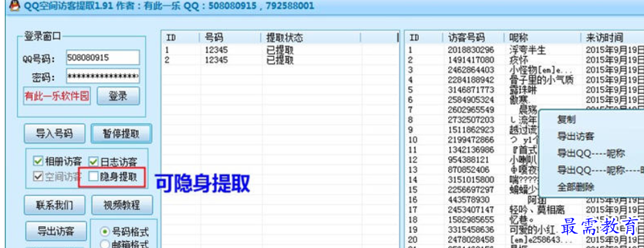Select visitor number 3315458636
644x248 pixels.
tap(471, 230)
